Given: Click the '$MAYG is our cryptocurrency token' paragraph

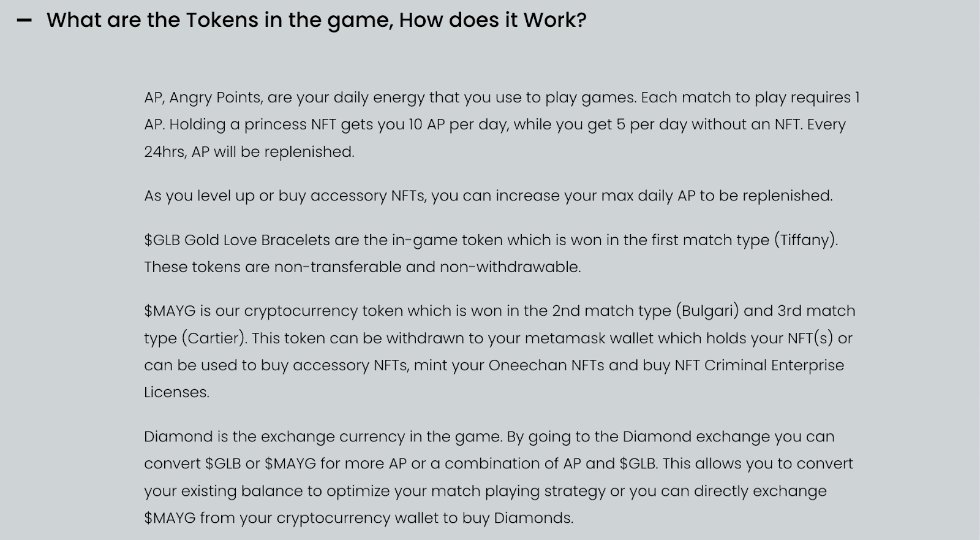Looking at the screenshot, I should pyautogui.click(x=499, y=351).
